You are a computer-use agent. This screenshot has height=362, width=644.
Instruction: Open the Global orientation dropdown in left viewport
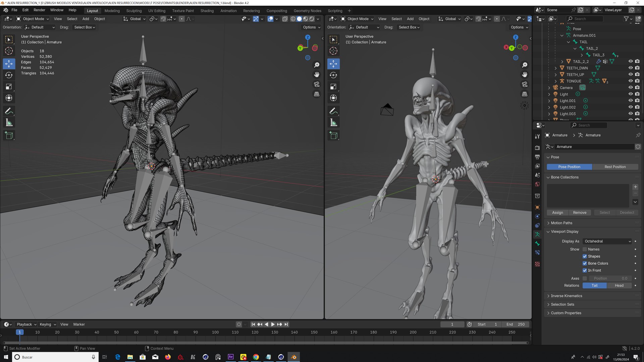135,19
